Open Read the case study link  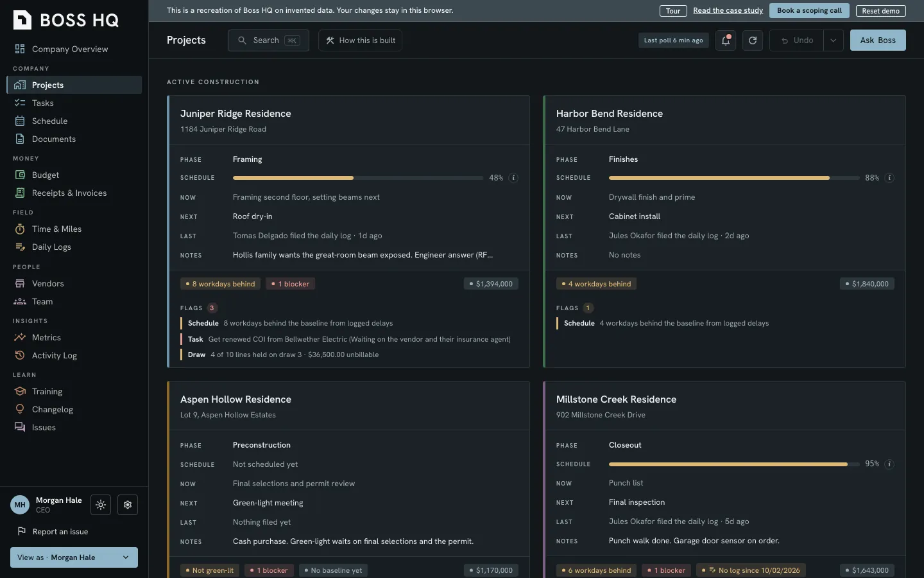pyautogui.click(x=728, y=11)
